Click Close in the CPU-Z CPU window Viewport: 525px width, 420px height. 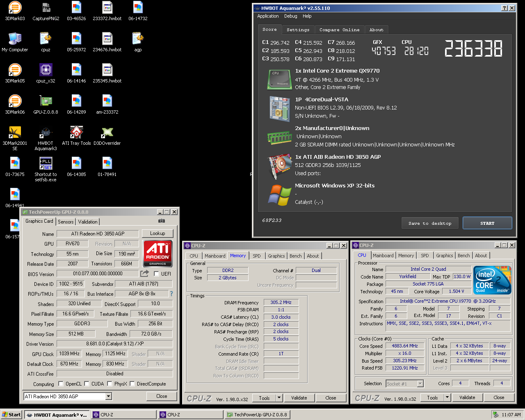coord(499,397)
